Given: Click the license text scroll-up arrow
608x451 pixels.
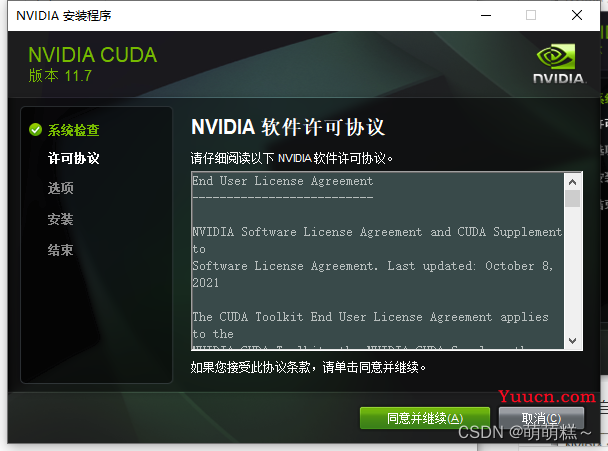Looking at the screenshot, I should click(x=573, y=182).
